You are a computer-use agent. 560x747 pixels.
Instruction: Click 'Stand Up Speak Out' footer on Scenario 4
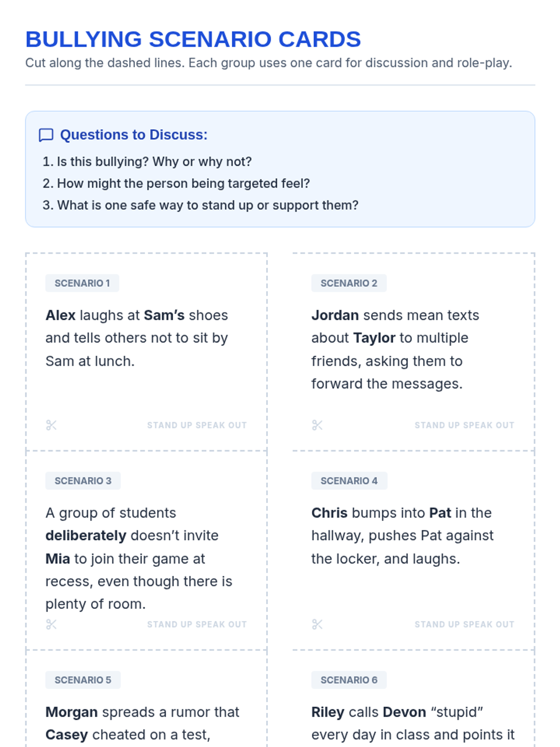pos(464,625)
